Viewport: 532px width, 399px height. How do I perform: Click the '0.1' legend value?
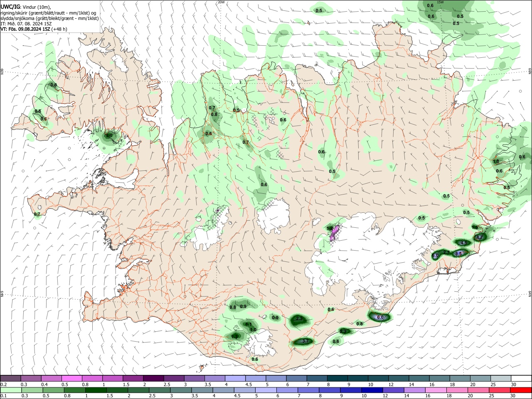click(3, 396)
